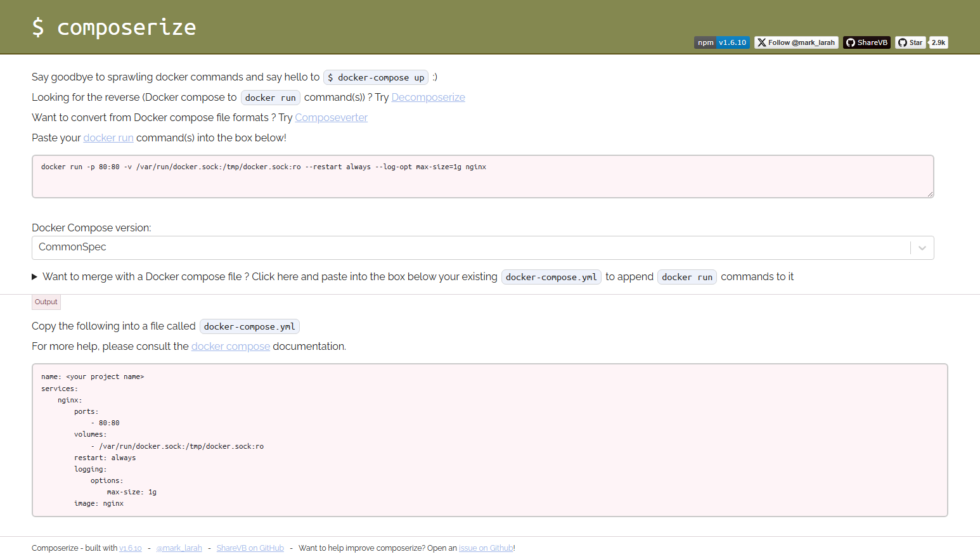Screen dimensions: 980x559
Task: Open ShareVB GitHub badge
Action: tap(867, 42)
